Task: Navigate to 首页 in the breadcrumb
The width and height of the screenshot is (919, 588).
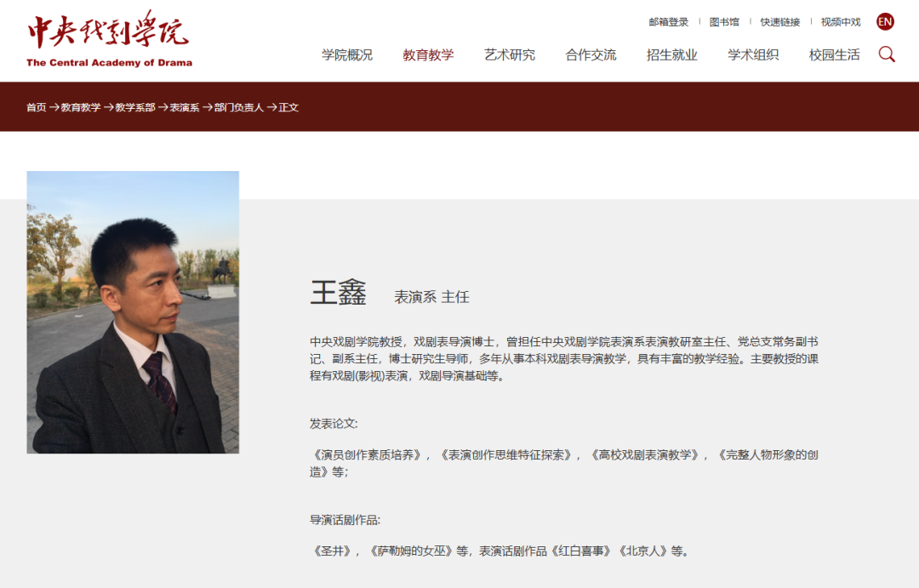Action: 36,109
